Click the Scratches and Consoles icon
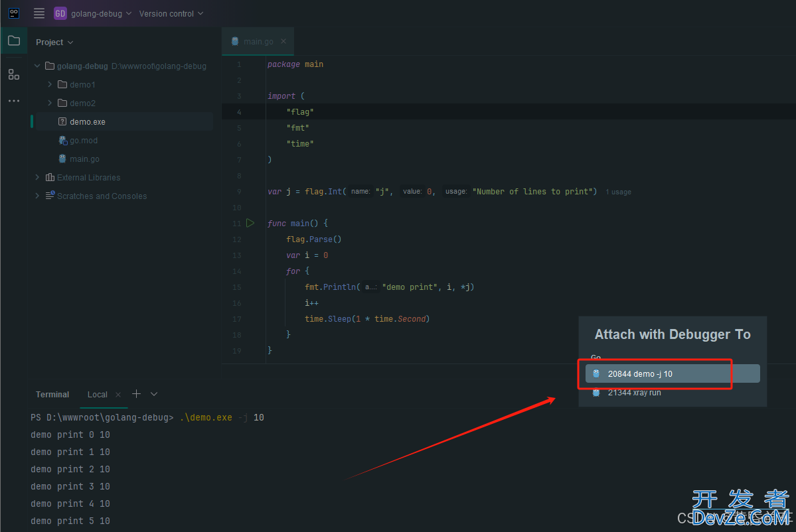796x532 pixels. pyautogui.click(x=50, y=195)
